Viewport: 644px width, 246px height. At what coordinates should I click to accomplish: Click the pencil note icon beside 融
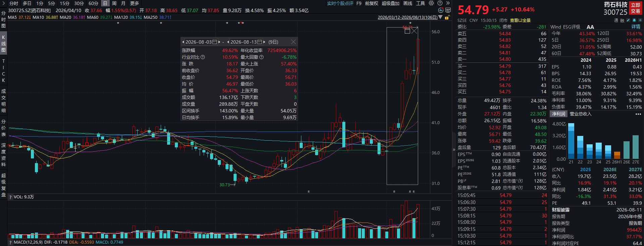tap(628, 20)
